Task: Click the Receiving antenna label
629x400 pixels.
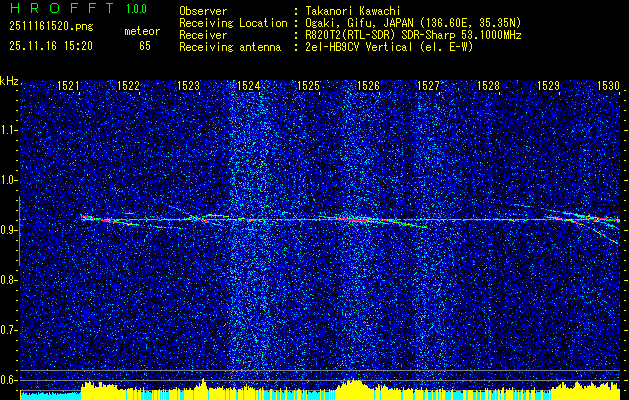Action: point(230,47)
